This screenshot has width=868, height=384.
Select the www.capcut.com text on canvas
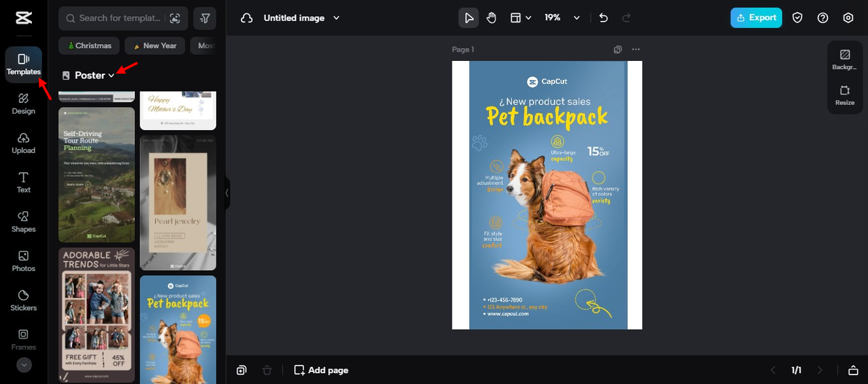pyautogui.click(x=507, y=314)
